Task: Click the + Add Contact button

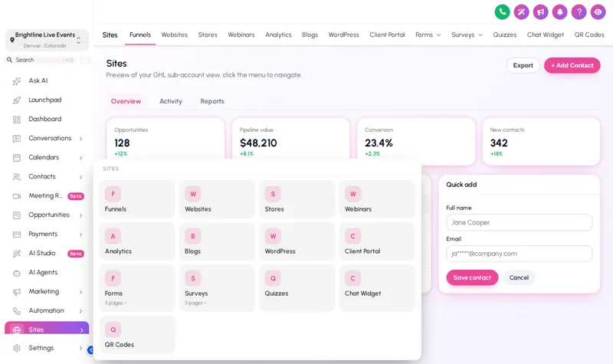Action: [572, 65]
